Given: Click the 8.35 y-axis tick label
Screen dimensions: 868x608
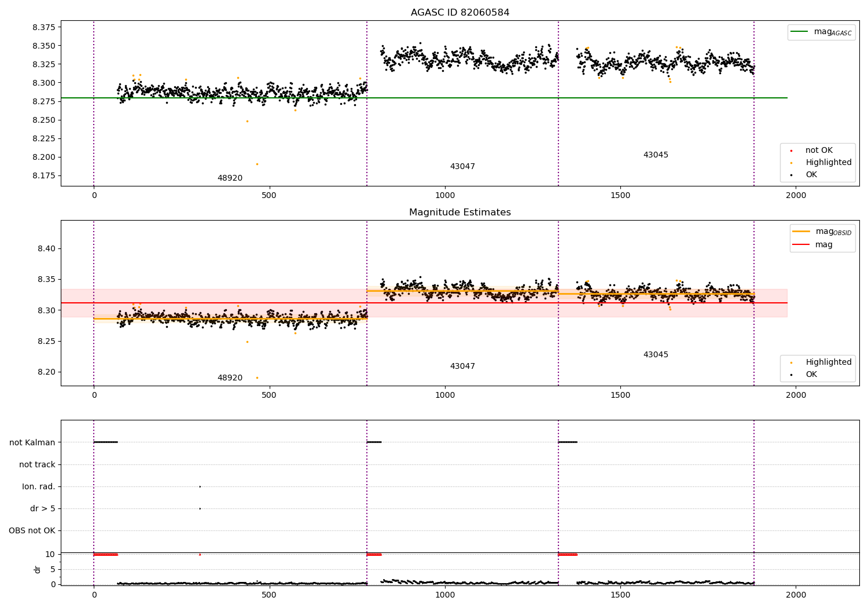Looking at the screenshot, I should point(46,280).
